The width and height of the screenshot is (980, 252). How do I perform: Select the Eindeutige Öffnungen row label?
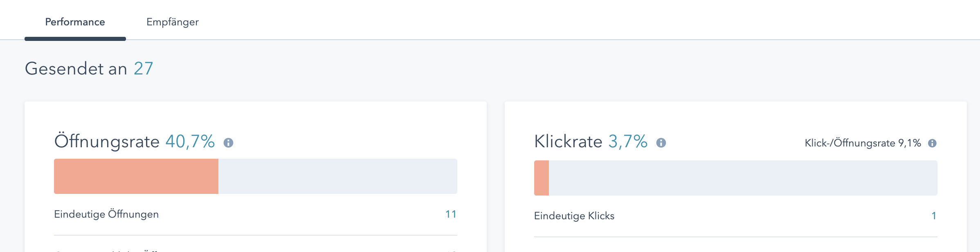point(106,214)
